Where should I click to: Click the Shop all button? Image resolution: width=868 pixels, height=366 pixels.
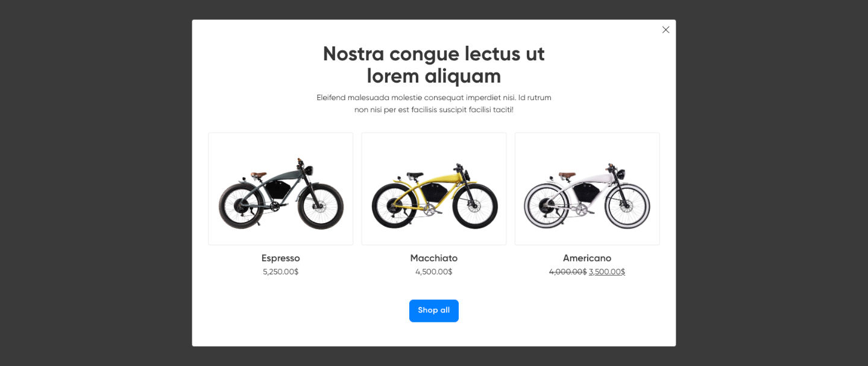[434, 311]
